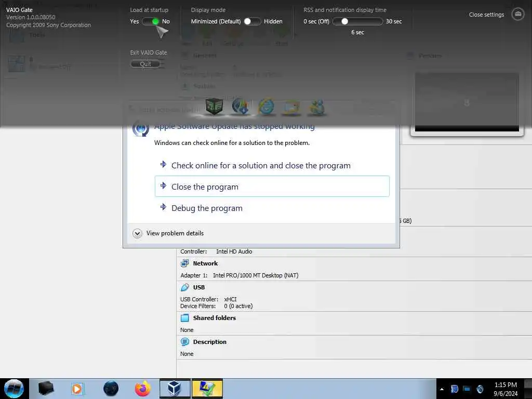The height and width of the screenshot is (399, 532).
Task: Click the blue flag tray icon
Action: pyautogui.click(x=454, y=389)
